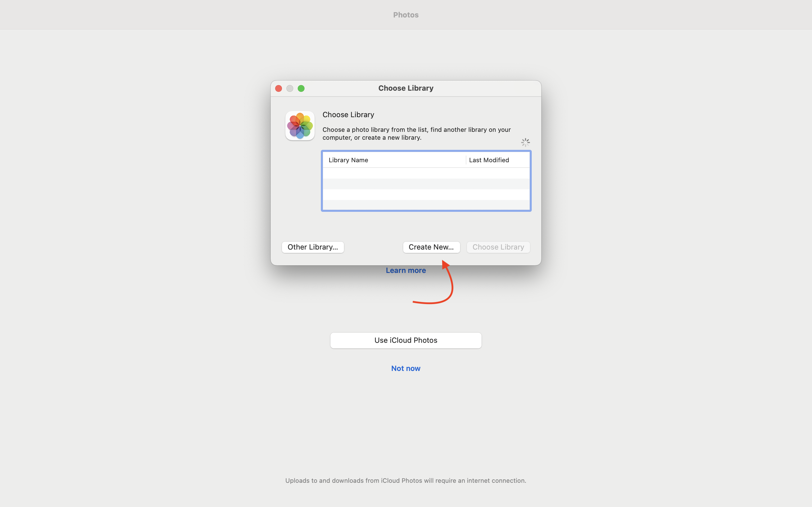Click the spinning progress indicator
The height and width of the screenshot is (507, 812).
(525, 142)
